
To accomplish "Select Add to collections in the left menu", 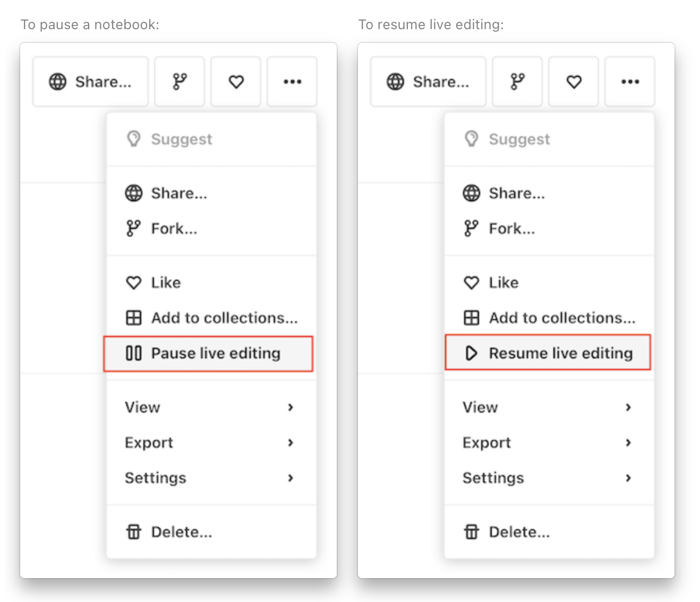I will (224, 317).
